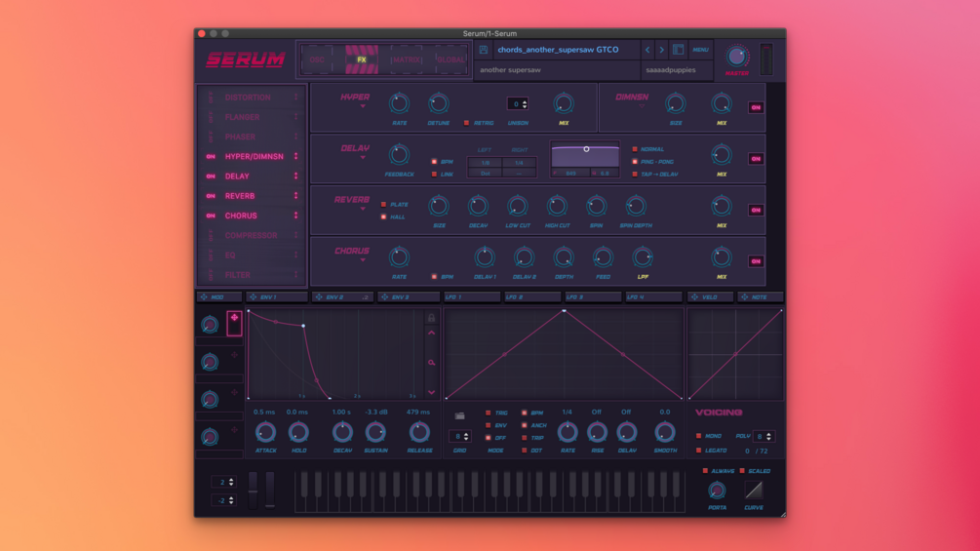The height and width of the screenshot is (551, 980).
Task: Click the second macro drag cross icon
Action: (x=234, y=355)
